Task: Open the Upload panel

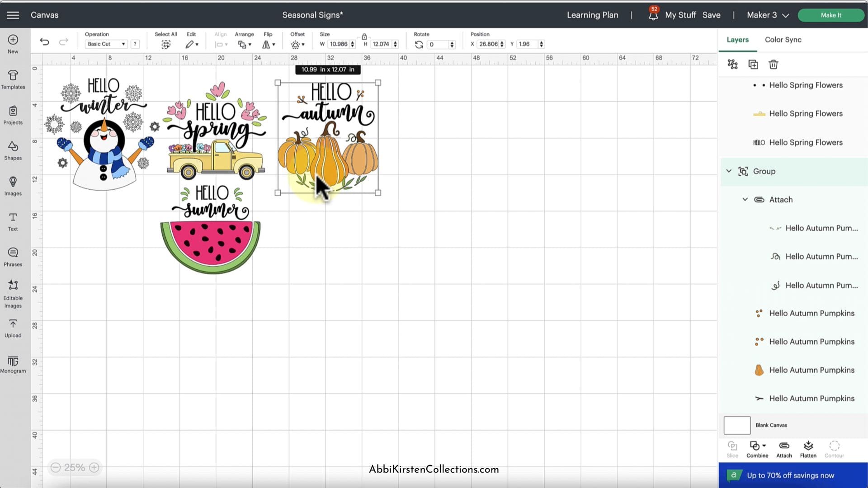Action: (13, 328)
